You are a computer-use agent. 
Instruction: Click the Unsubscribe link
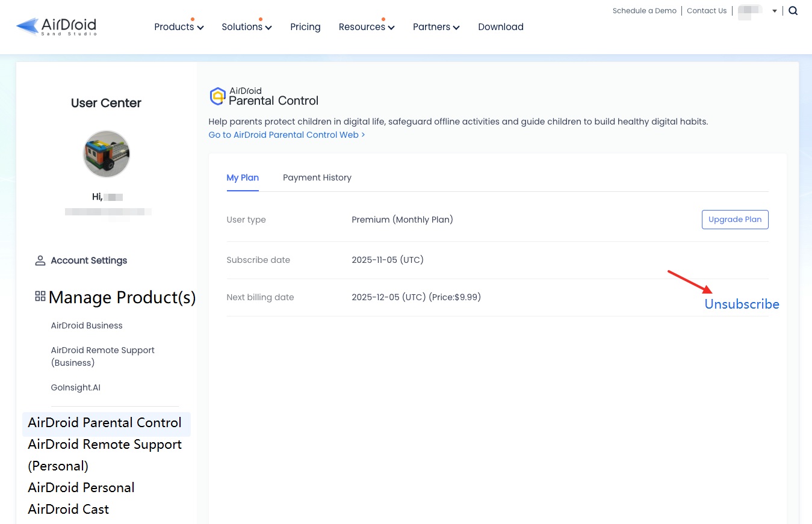click(x=742, y=304)
